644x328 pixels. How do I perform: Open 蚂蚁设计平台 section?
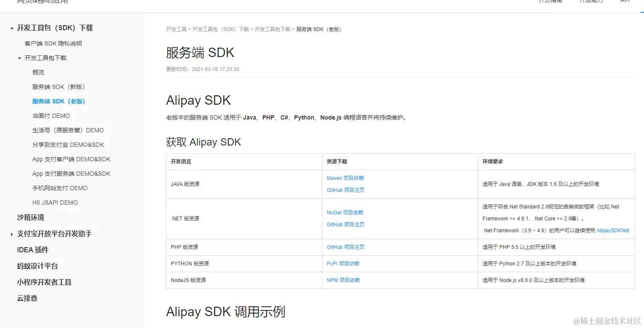pos(37,266)
